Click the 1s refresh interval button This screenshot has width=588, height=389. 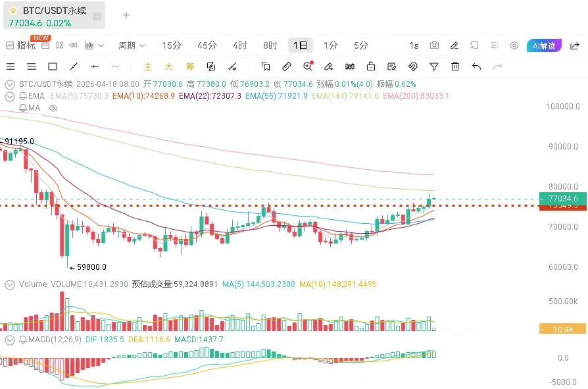click(x=414, y=45)
